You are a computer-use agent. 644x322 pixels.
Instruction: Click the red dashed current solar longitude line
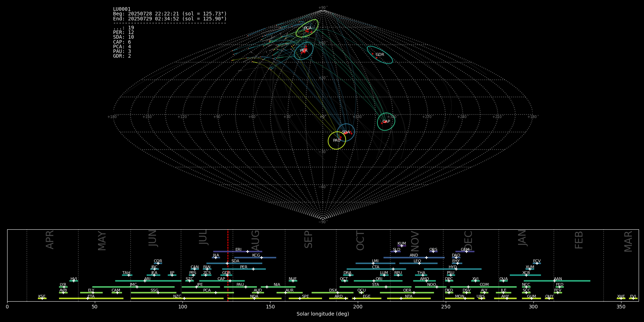point(228,265)
